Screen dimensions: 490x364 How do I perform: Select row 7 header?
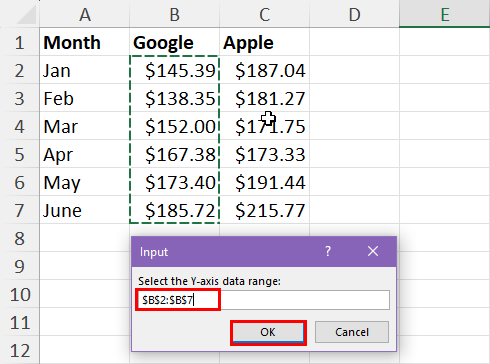pyautogui.click(x=20, y=210)
